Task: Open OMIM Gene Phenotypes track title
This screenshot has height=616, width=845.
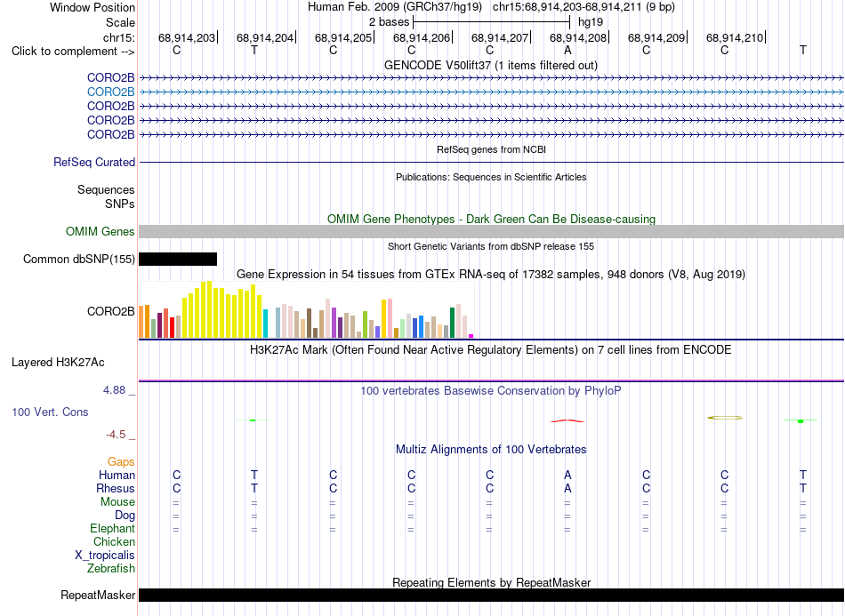Action: pos(491,220)
